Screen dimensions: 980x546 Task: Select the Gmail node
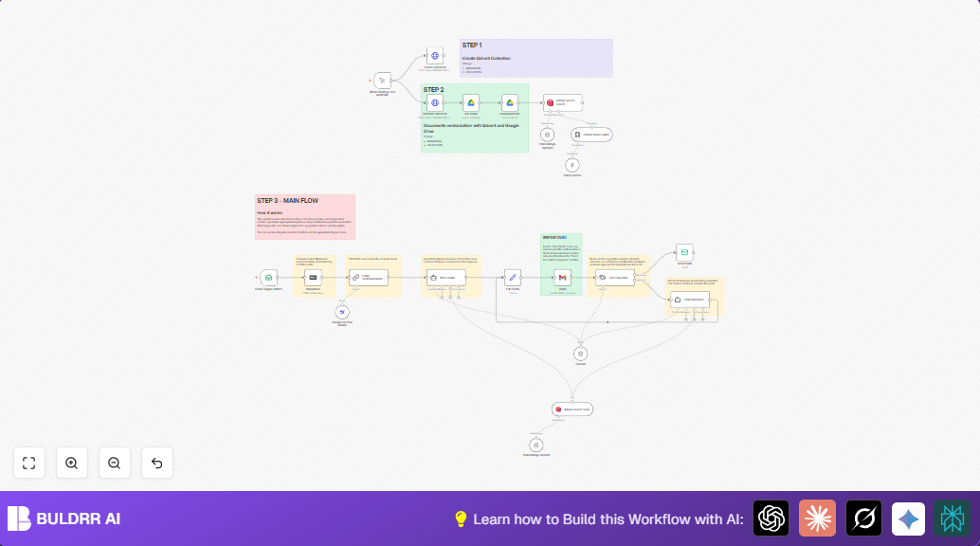click(562, 278)
